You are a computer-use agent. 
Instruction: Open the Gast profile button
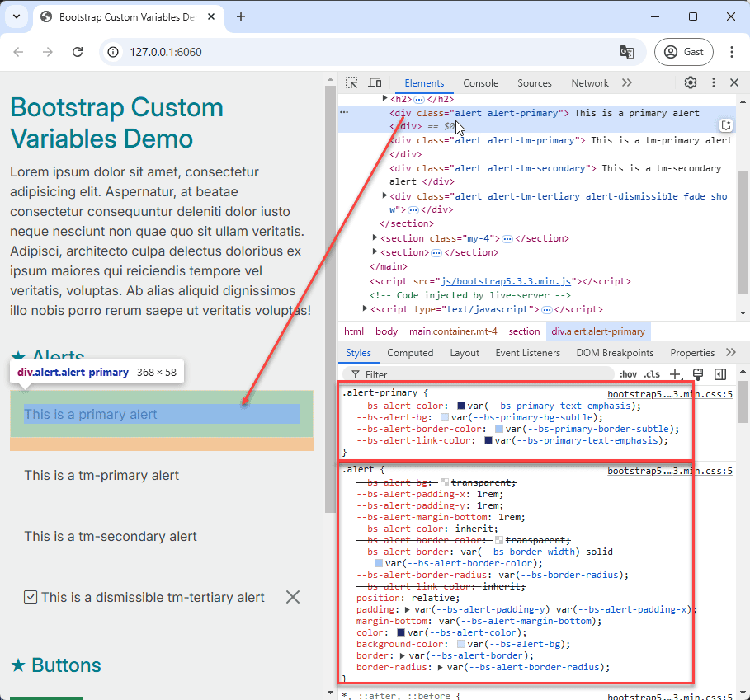pyautogui.click(x=684, y=52)
